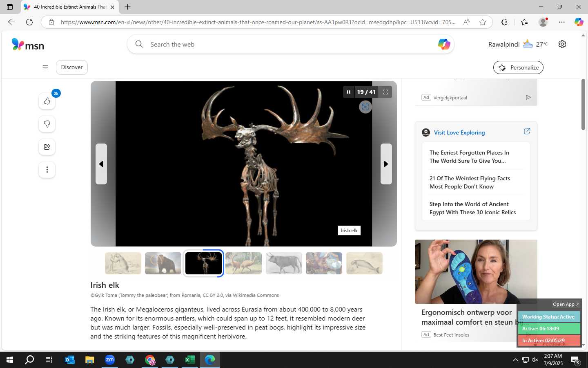Open Love Exploring external link icon
This screenshot has height=368, width=588.
pos(527,131)
